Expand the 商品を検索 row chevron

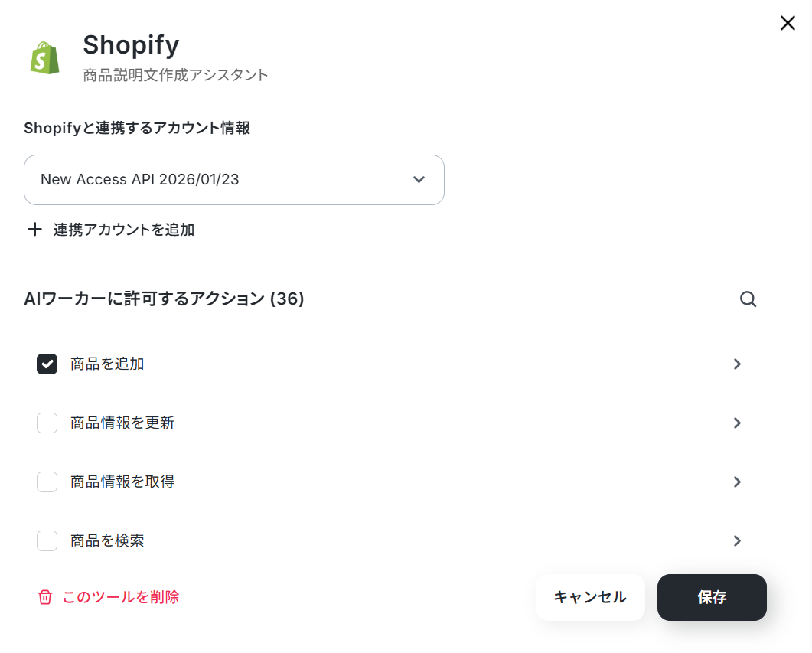[737, 541]
